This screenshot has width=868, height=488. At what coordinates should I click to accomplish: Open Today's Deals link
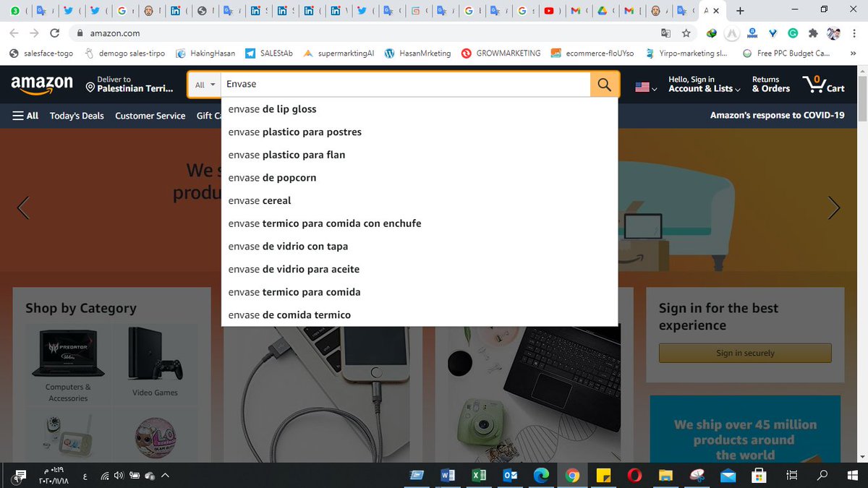point(77,116)
